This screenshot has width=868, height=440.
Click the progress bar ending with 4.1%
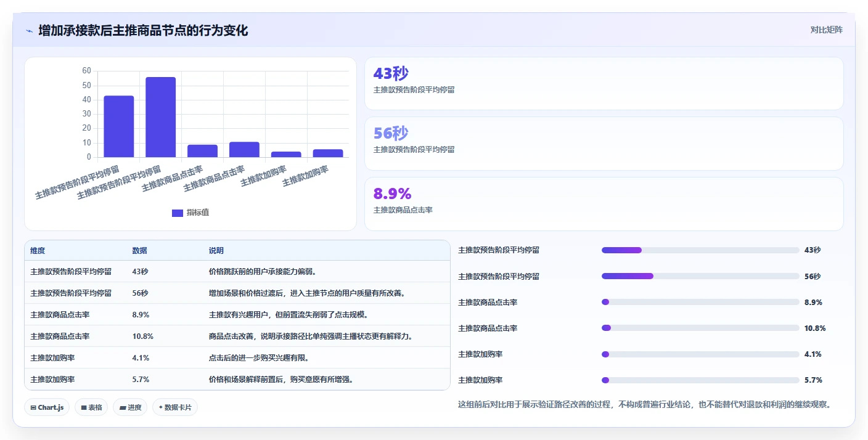700,354
